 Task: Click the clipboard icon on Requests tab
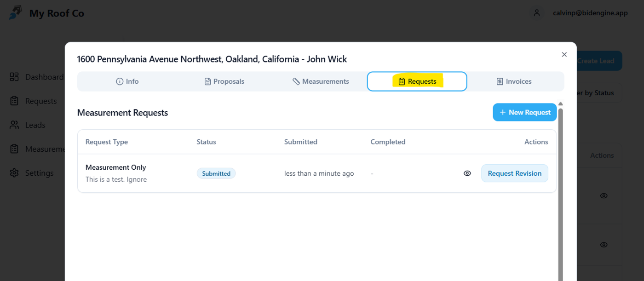pyautogui.click(x=402, y=81)
